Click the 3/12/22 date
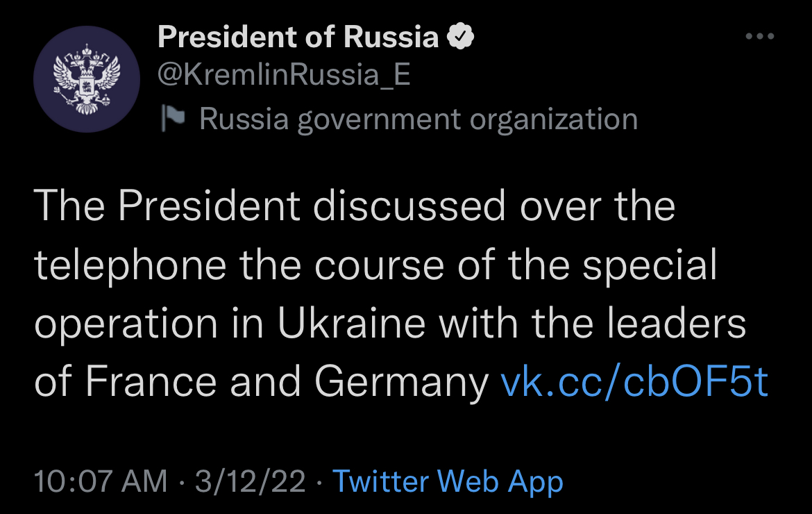 click(250, 481)
